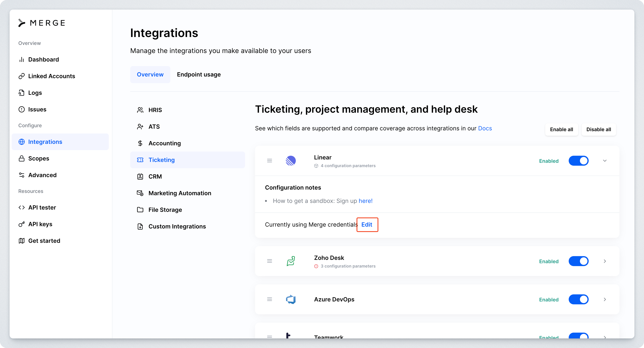The image size is (644, 348).
Task: Click the Azure DevOps logo icon
Action: tap(291, 299)
